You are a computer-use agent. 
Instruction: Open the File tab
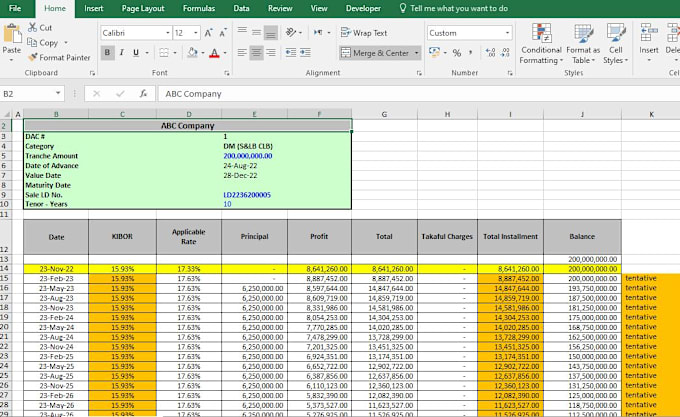(x=15, y=8)
